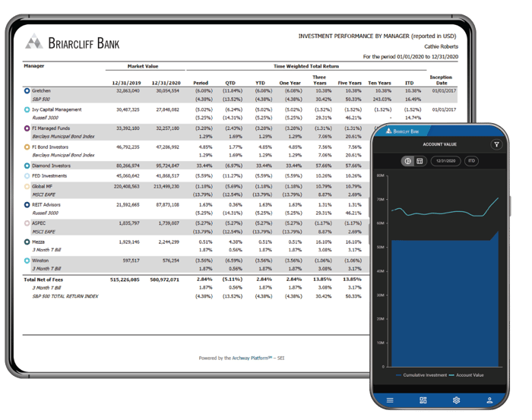Image resolution: width=532 pixels, height=420 pixels.
Task: Select ASPEC row name
Action: [x=39, y=223]
